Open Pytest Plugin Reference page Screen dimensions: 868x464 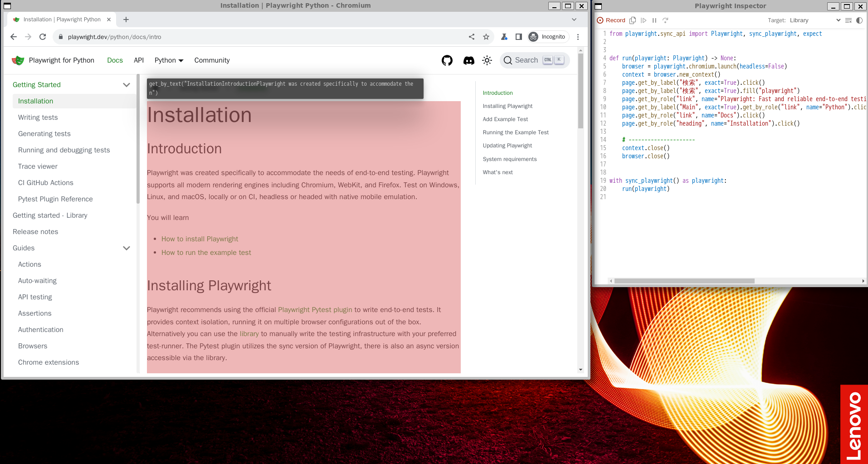tap(74, 199)
